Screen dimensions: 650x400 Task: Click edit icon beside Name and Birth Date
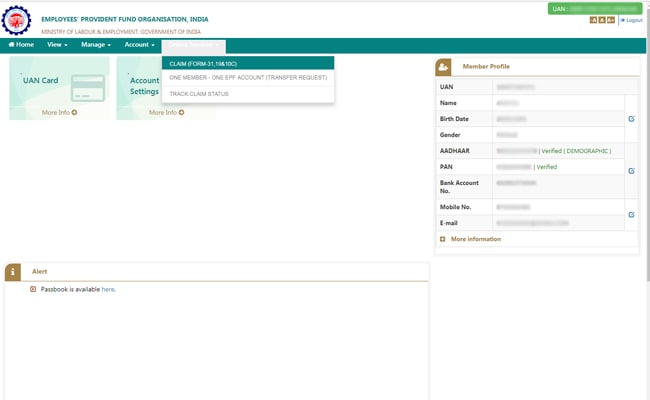(631, 119)
